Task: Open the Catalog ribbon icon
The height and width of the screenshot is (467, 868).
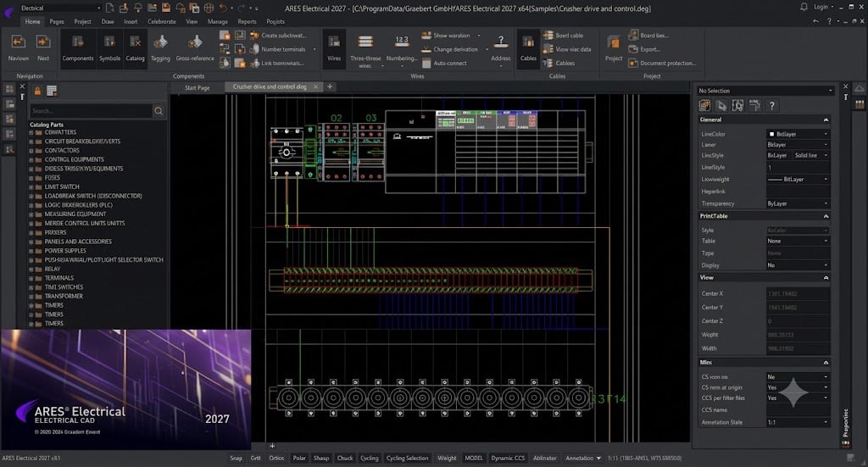Action: [x=135, y=47]
